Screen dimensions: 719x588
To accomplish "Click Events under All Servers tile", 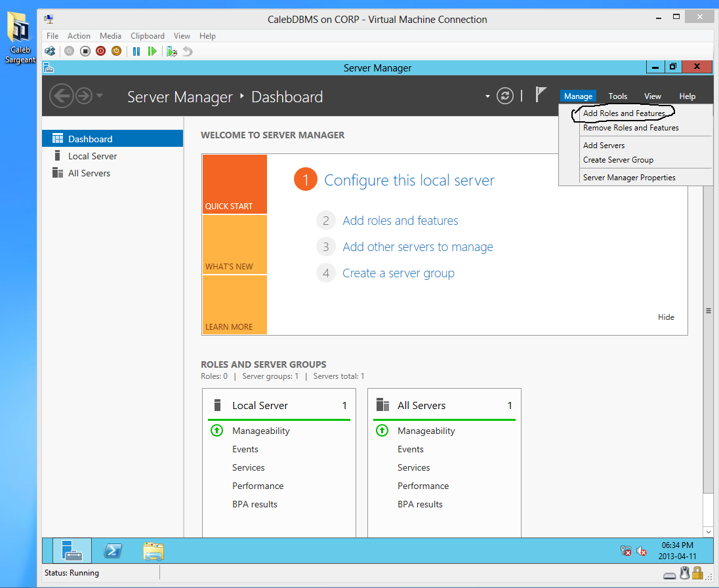I will click(411, 449).
